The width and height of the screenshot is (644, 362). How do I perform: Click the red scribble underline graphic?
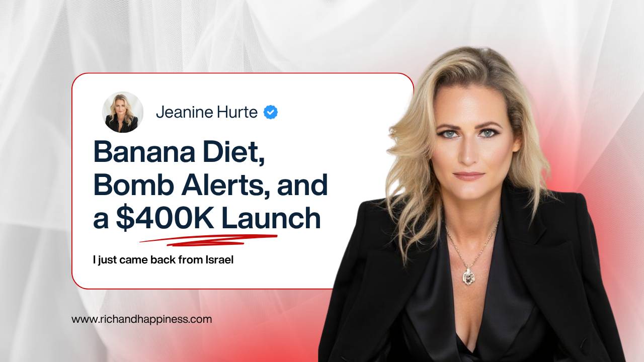point(208,240)
